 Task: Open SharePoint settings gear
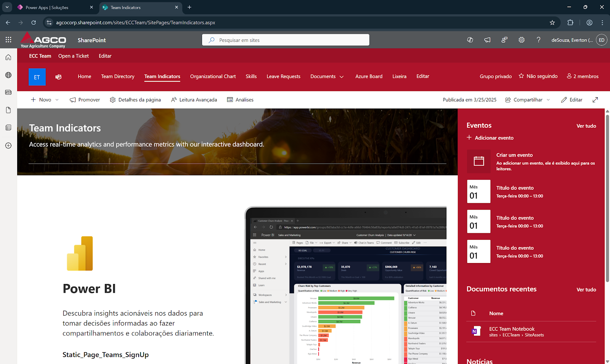point(522,40)
